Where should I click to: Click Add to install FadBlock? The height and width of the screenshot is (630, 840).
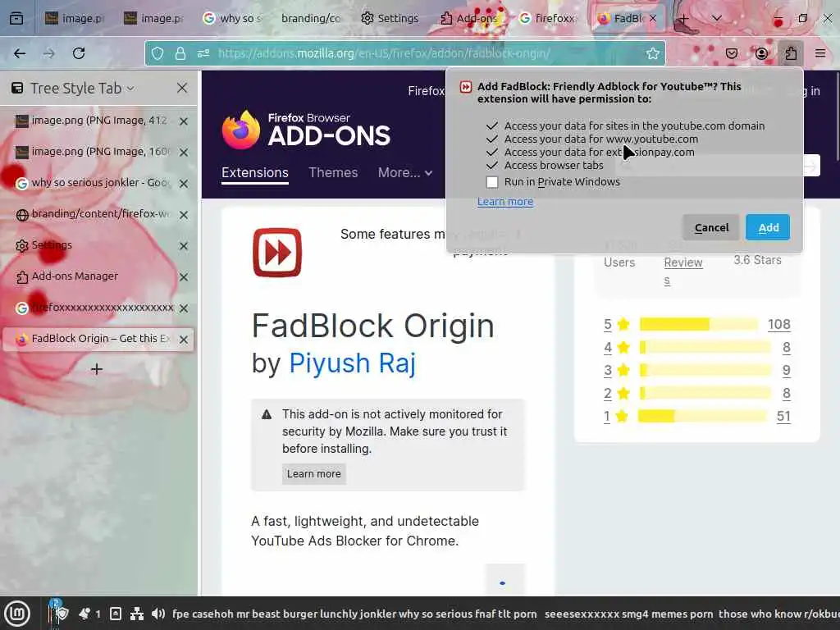click(x=768, y=227)
